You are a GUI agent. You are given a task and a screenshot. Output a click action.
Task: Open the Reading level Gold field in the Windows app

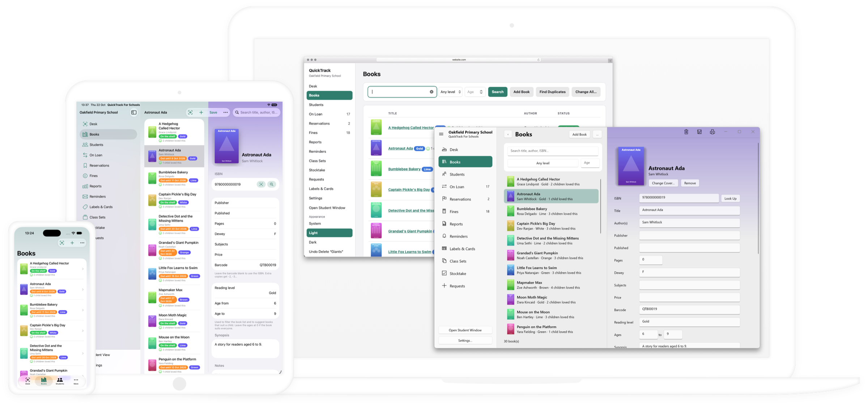[x=689, y=322]
